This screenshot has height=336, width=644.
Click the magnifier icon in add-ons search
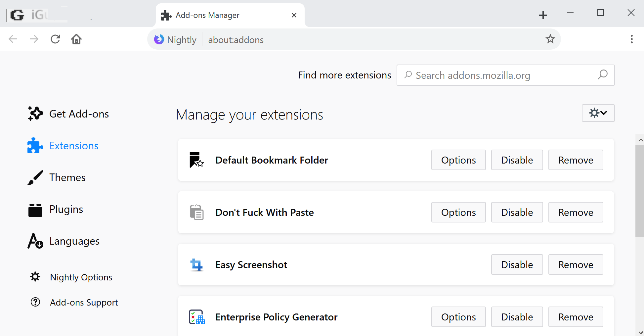[603, 75]
